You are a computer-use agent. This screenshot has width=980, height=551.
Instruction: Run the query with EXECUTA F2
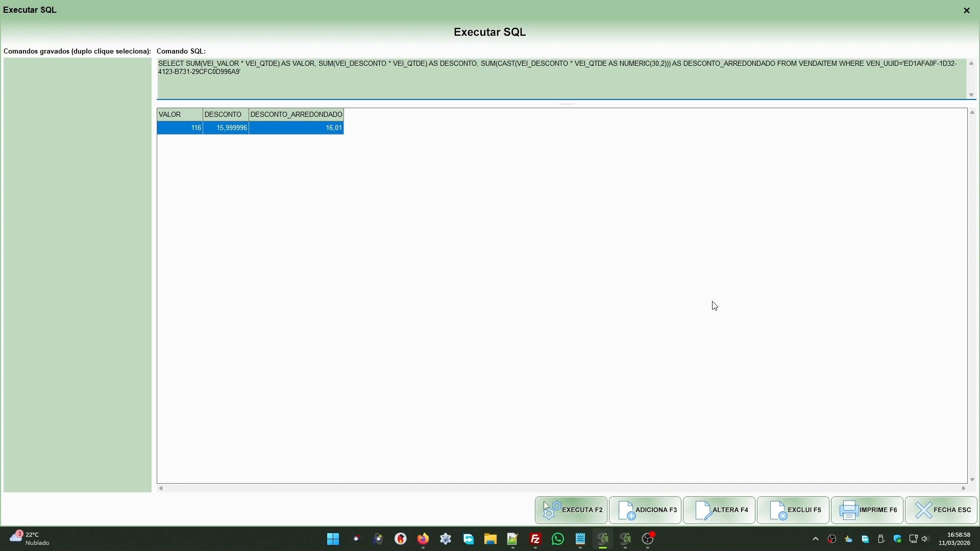571,510
